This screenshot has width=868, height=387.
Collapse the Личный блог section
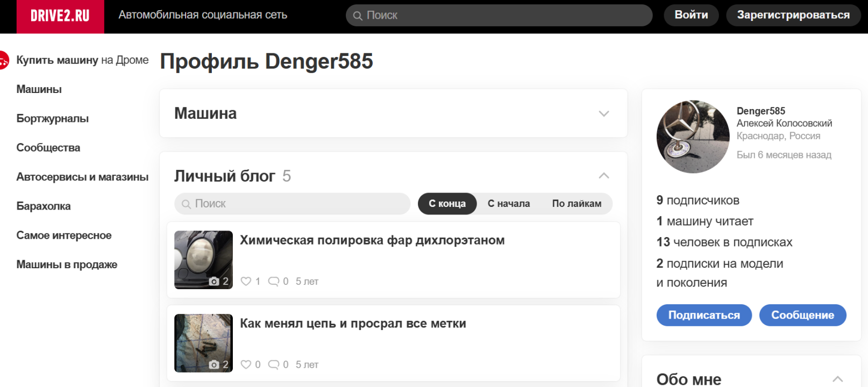pos(604,176)
